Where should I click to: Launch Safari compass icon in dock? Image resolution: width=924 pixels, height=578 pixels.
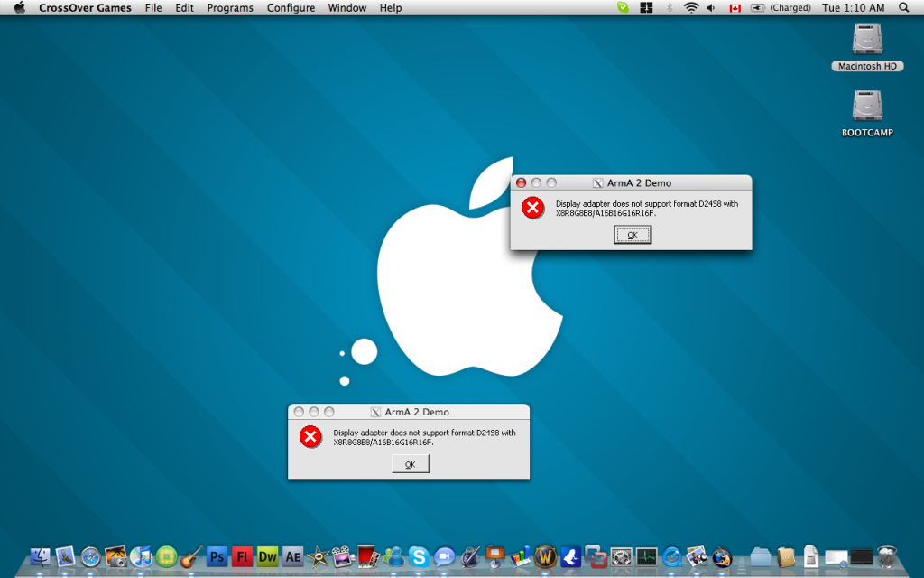[91, 556]
